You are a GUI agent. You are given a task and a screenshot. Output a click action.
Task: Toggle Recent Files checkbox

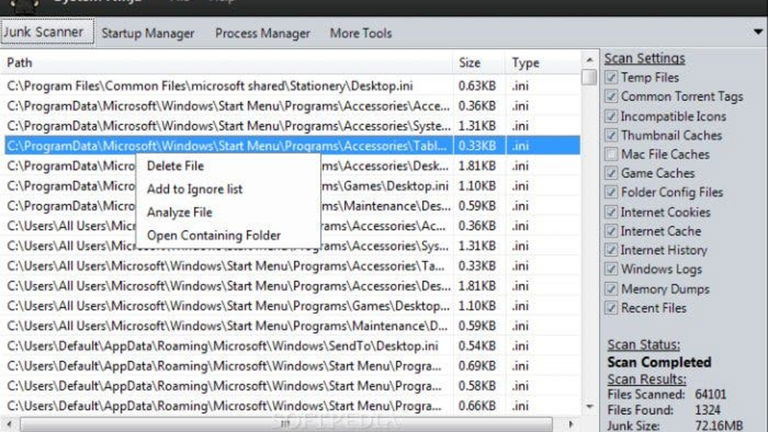click(611, 308)
